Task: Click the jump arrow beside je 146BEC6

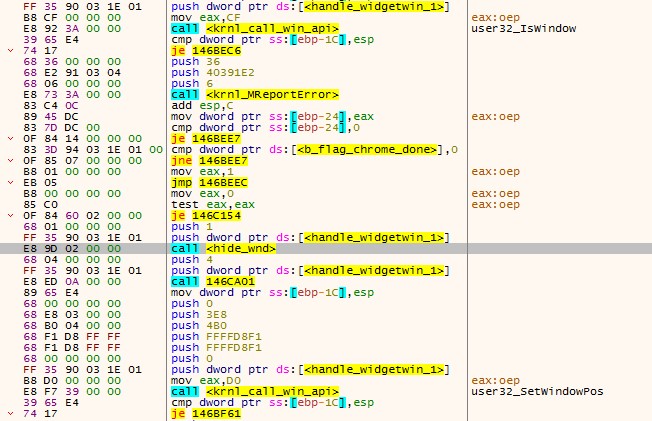Action: [x=10, y=49]
